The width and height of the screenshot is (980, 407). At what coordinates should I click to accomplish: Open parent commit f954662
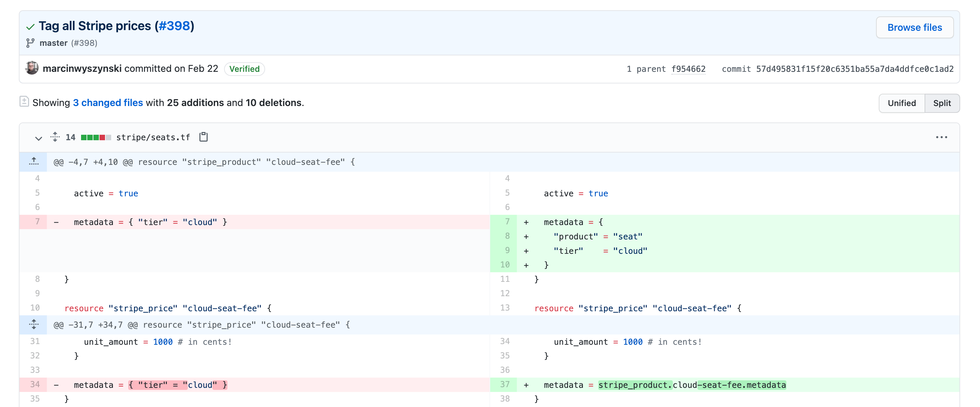click(x=688, y=69)
